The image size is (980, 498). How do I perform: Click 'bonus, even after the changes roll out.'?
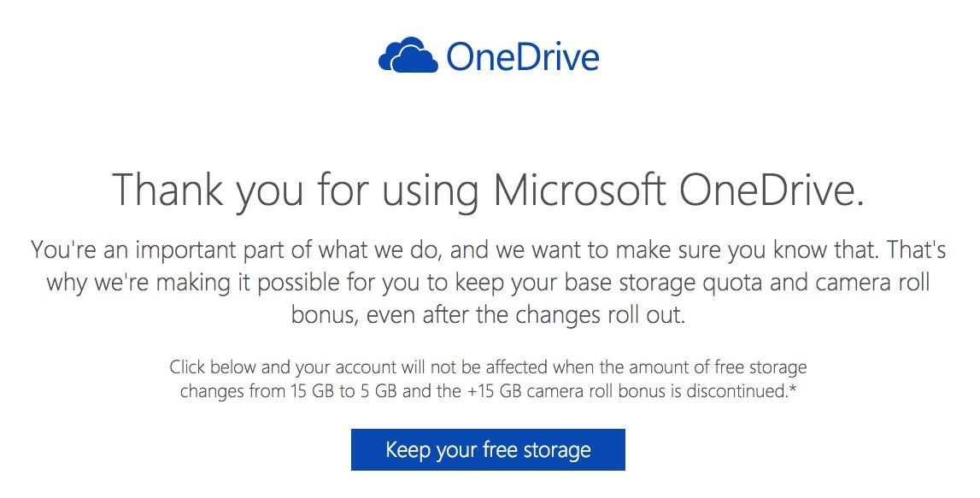pos(488,313)
